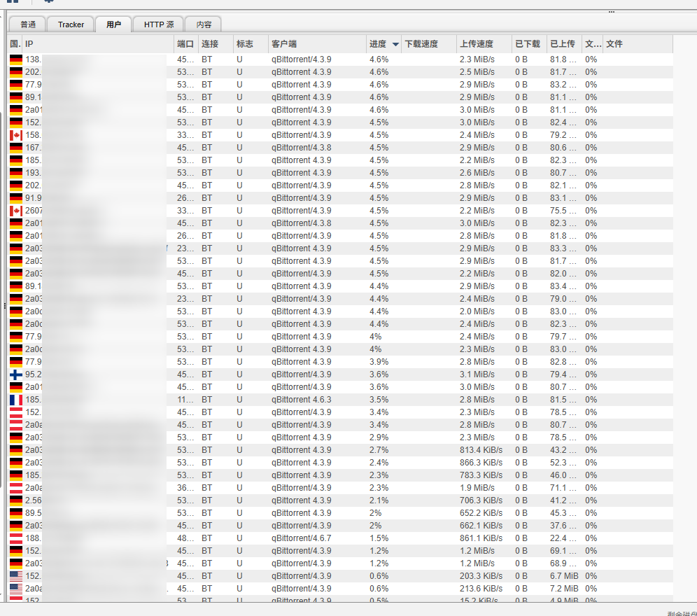Switch to the 普通 tab

point(28,24)
